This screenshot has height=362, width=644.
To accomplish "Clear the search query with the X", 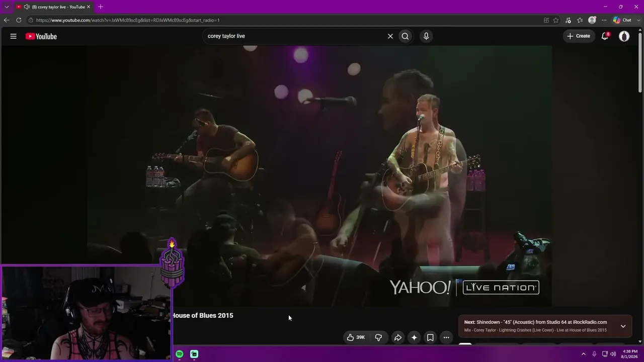I will pyautogui.click(x=390, y=36).
